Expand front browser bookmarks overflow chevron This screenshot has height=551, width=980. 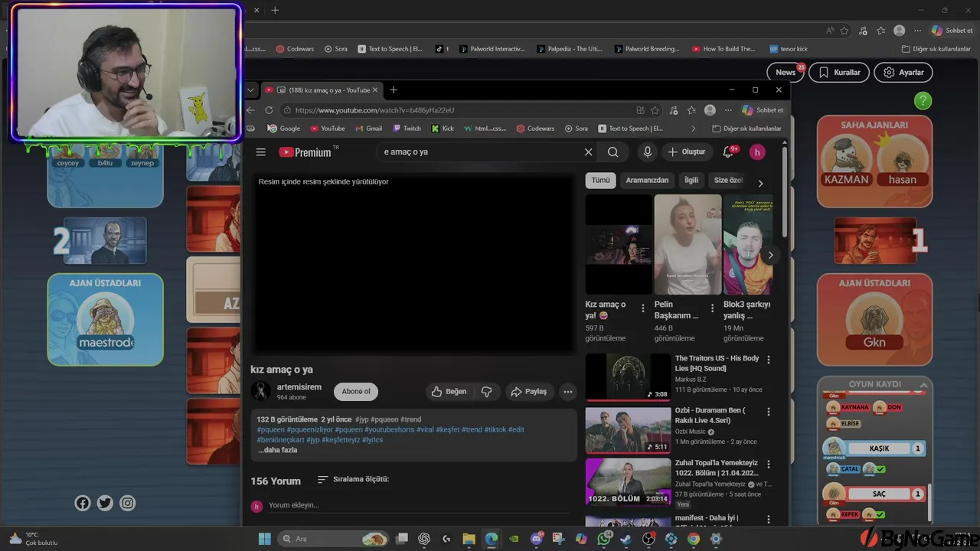(694, 129)
